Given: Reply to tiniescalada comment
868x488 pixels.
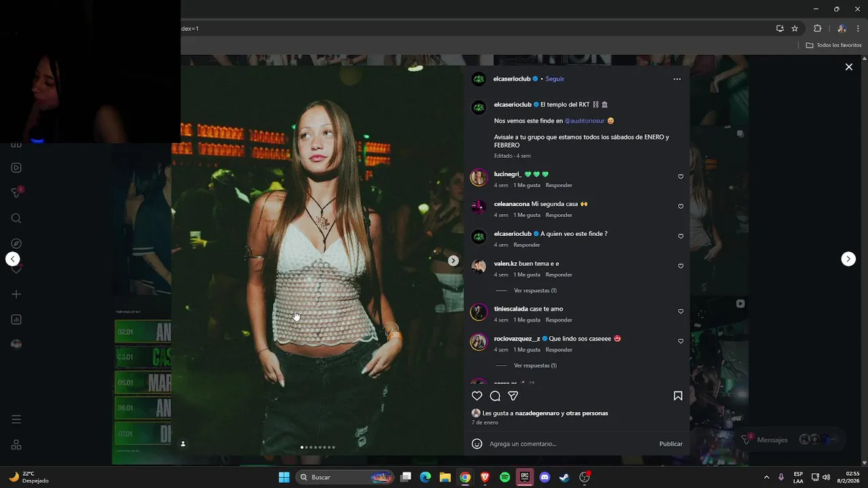Looking at the screenshot, I should click(559, 320).
